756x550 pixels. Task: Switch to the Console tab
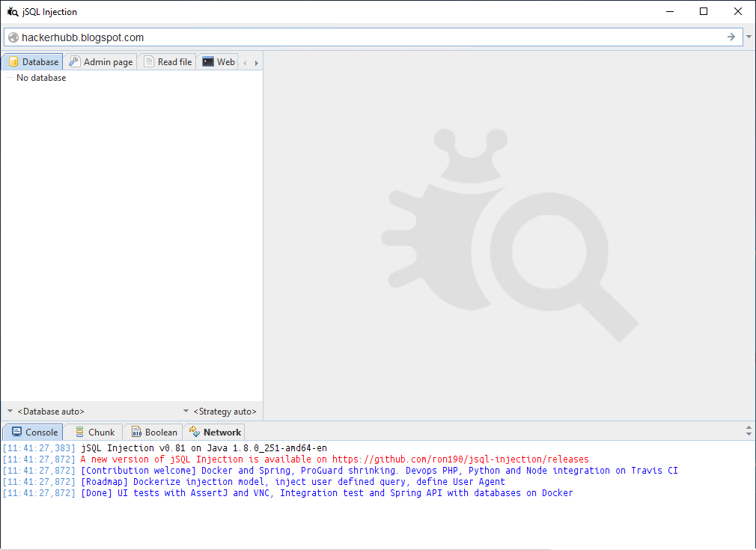point(33,432)
